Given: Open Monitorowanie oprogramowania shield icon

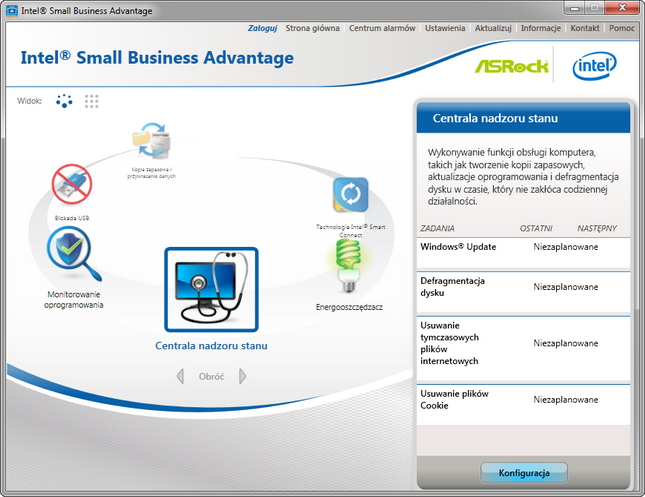Looking at the screenshot, I should pos(74,254).
